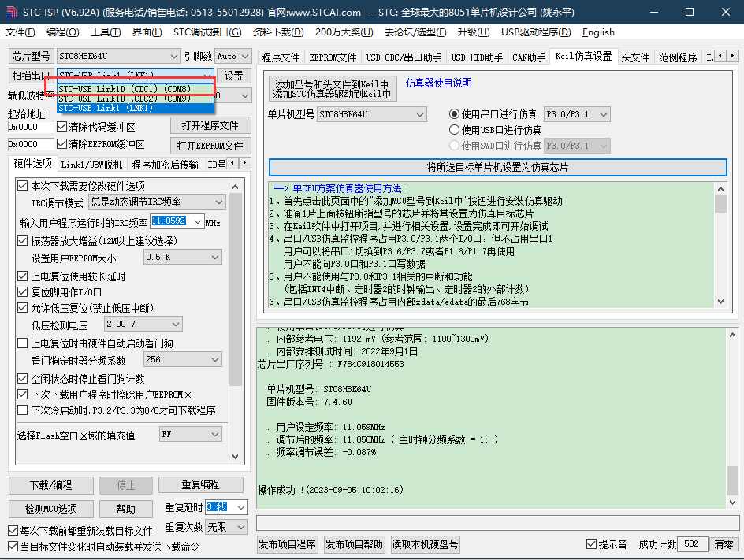Open the 程序加密后传输 tab

coord(166,165)
